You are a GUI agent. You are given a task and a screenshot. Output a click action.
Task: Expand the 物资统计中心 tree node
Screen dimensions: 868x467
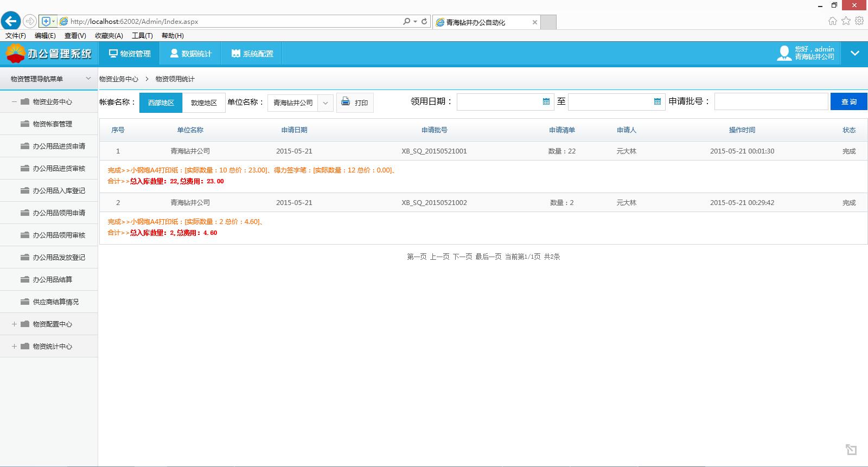(x=14, y=346)
